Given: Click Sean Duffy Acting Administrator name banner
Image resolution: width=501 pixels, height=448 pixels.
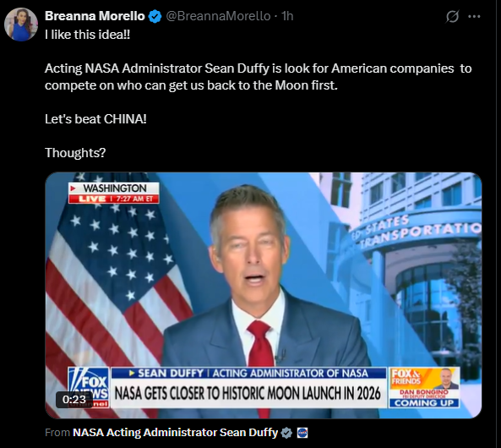Looking at the screenshot, I should 248,373.
